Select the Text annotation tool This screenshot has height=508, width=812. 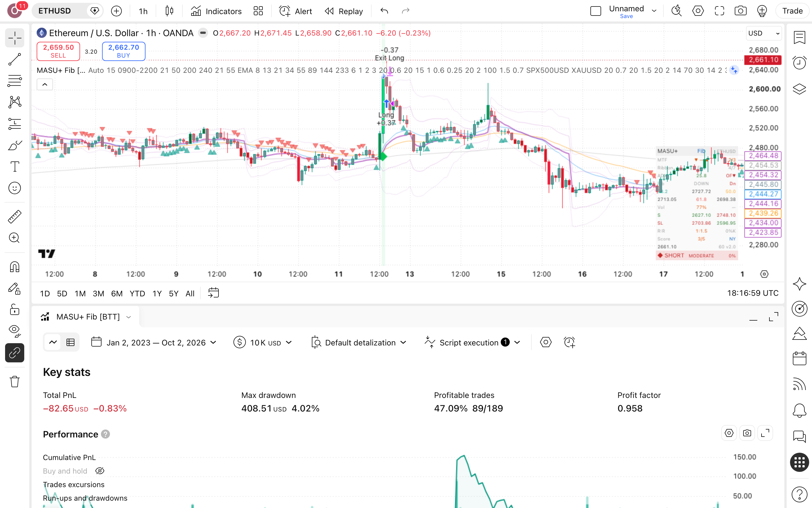tap(15, 167)
